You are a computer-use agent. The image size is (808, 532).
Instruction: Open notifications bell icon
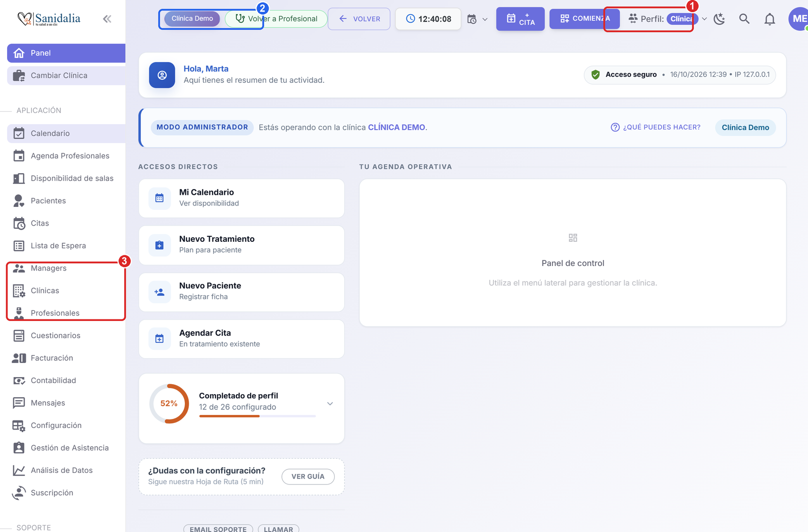(770, 19)
